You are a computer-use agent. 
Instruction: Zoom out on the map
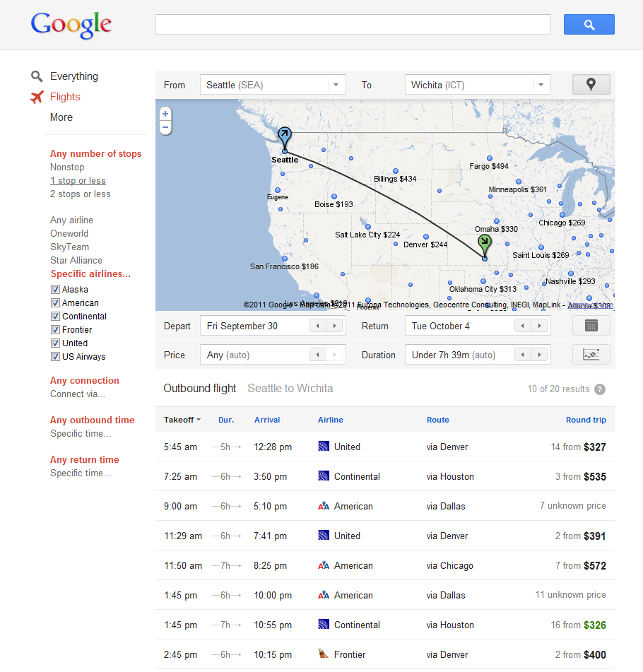pos(165,127)
